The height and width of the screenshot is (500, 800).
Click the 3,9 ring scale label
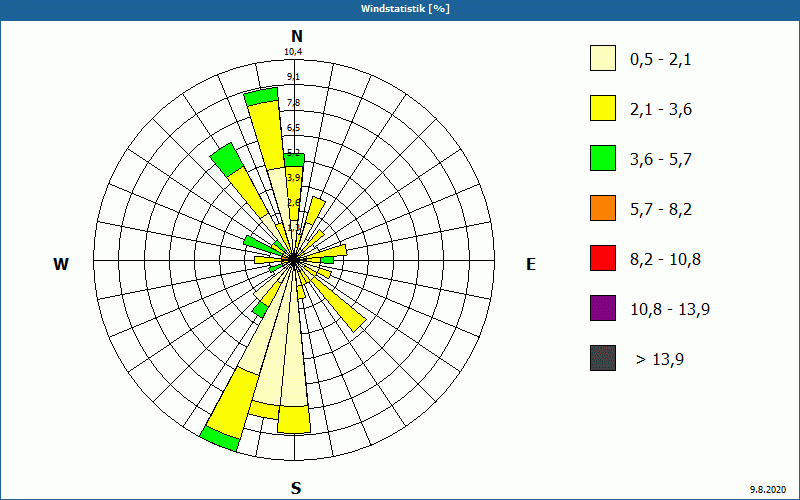click(x=293, y=178)
